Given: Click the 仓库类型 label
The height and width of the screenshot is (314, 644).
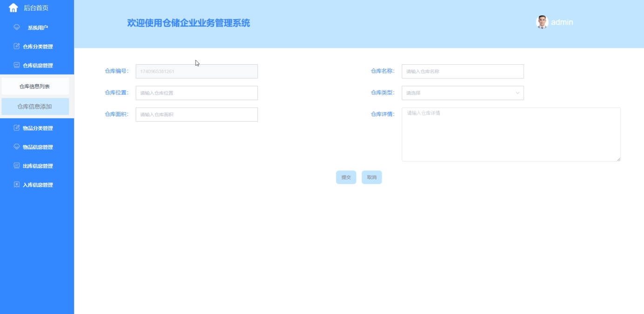Looking at the screenshot, I should (x=382, y=92).
